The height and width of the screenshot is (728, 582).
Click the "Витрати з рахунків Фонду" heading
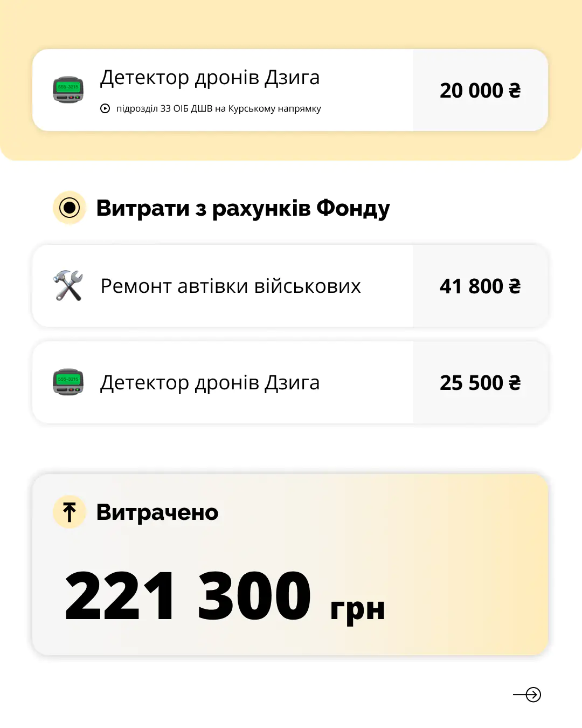242,208
